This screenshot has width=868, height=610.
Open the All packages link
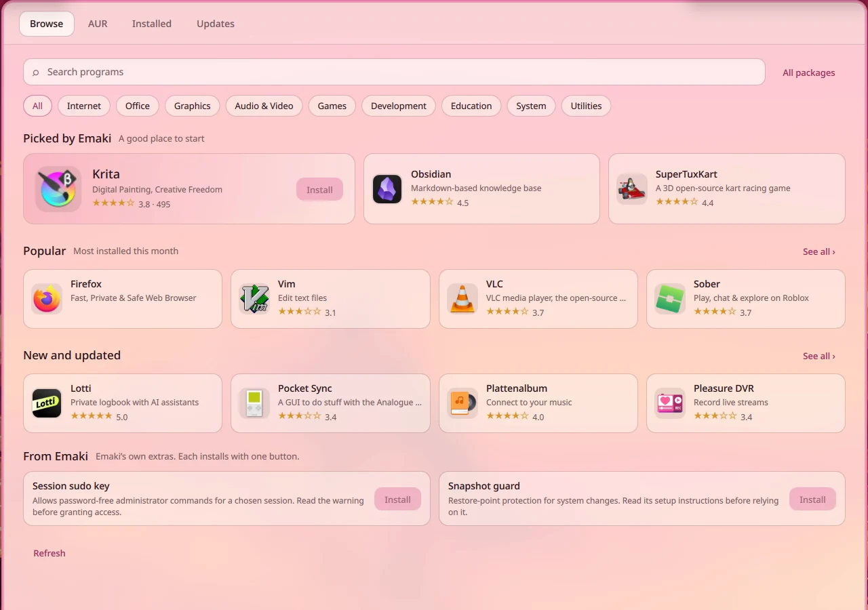click(x=809, y=73)
